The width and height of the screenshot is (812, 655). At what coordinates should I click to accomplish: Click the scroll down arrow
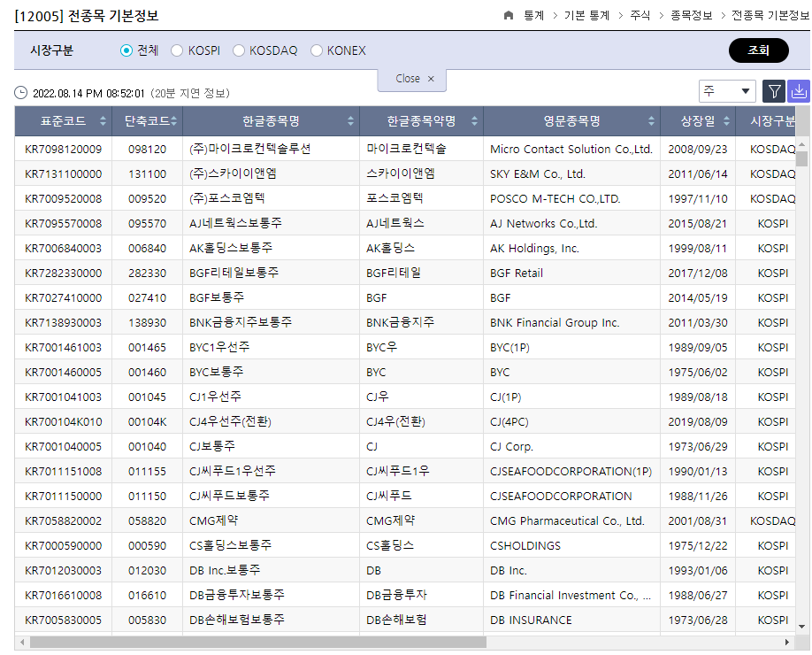801,627
